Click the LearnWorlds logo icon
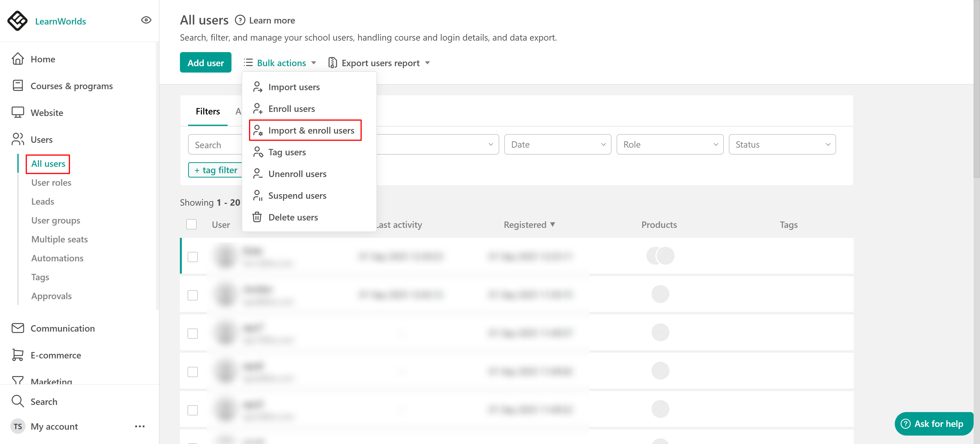 tap(18, 20)
